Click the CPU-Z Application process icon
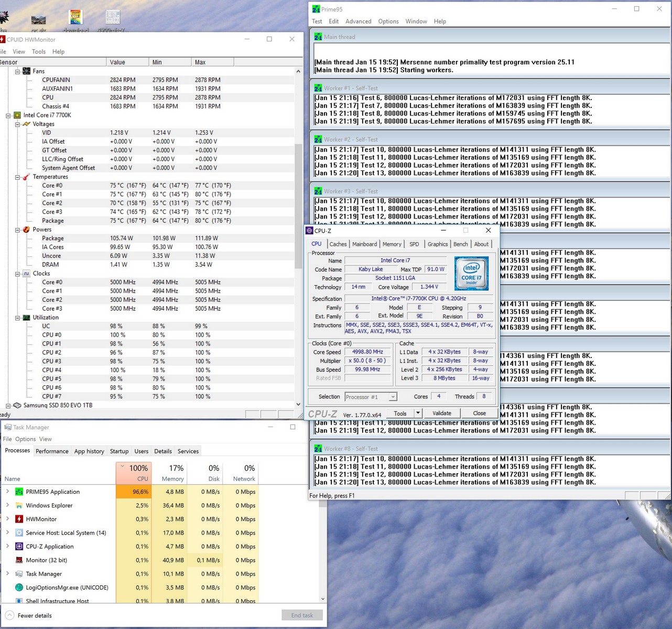 19,546
